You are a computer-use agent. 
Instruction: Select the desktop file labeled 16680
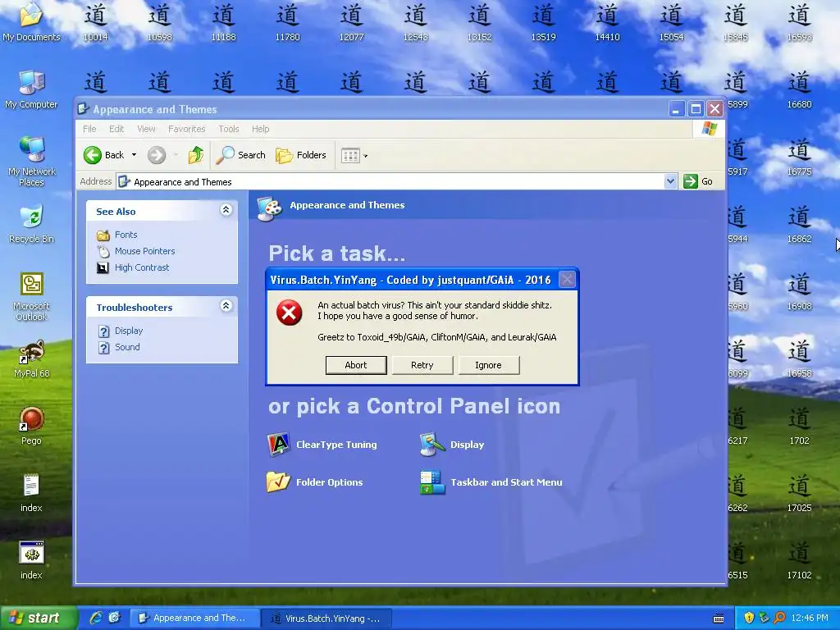(799, 89)
